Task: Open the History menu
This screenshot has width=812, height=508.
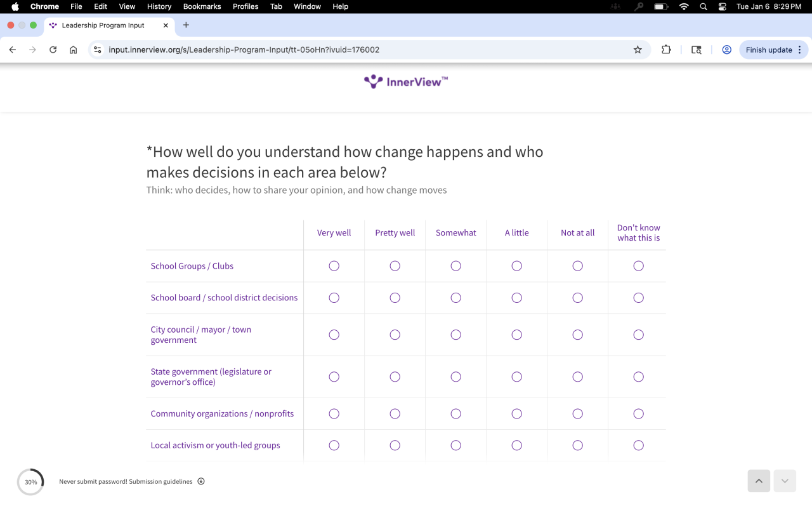Action: (x=159, y=6)
